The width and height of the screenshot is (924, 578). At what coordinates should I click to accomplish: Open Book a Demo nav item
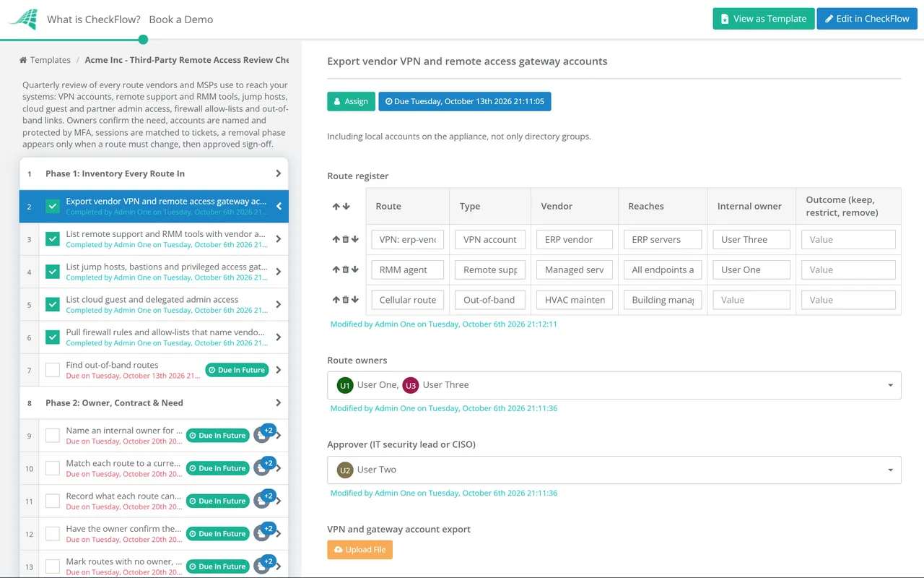tap(181, 20)
